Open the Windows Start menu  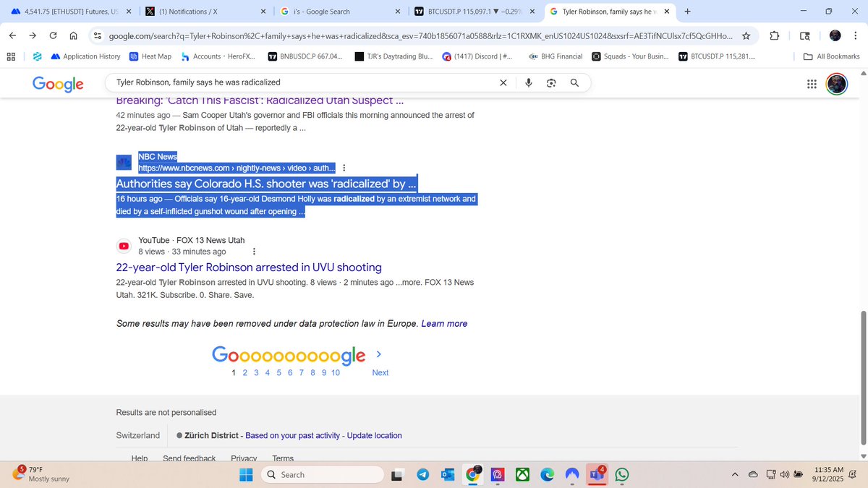point(246,475)
